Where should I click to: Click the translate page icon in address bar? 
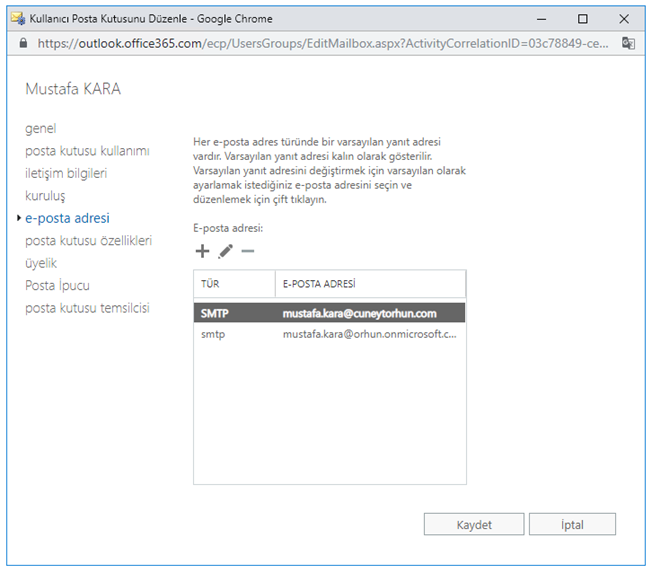[x=628, y=43]
